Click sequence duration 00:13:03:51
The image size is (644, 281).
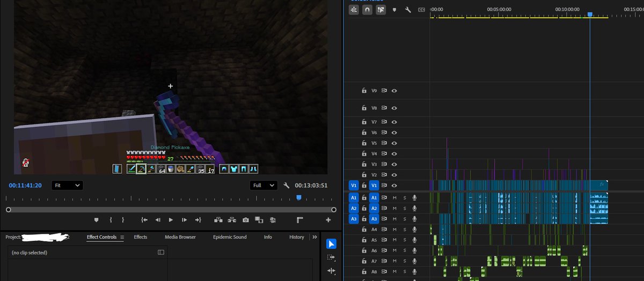click(311, 186)
